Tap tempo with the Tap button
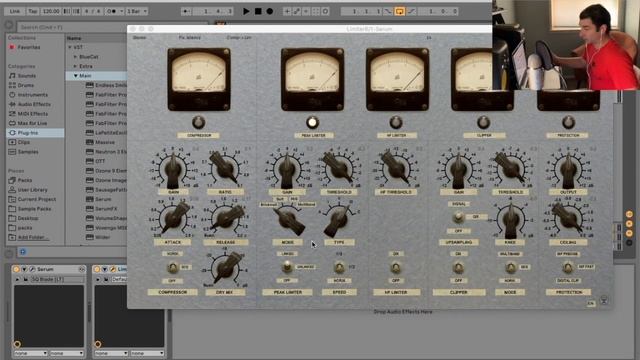 tap(33, 11)
